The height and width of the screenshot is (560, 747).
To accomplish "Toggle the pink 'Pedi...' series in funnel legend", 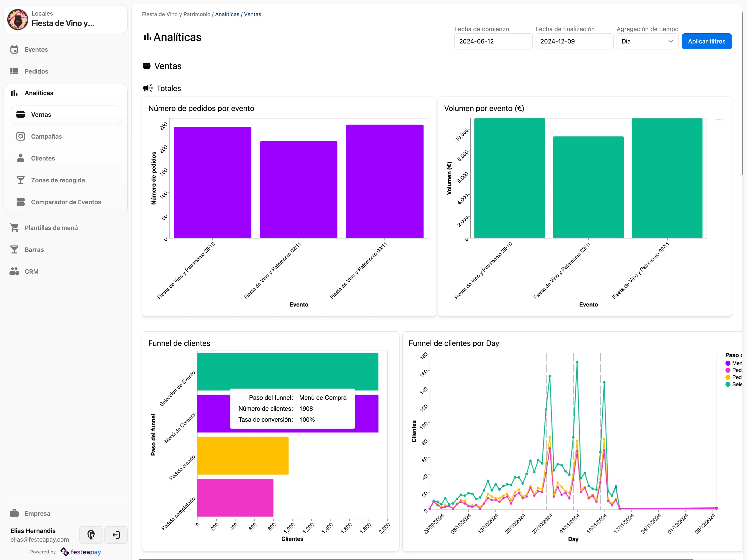I will [x=728, y=370].
